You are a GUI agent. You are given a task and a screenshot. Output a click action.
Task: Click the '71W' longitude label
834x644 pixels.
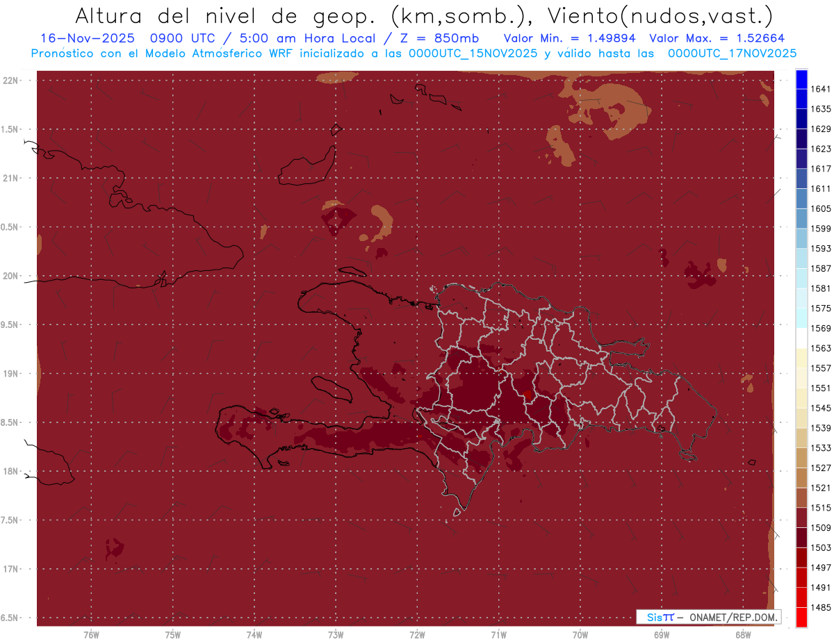click(498, 634)
